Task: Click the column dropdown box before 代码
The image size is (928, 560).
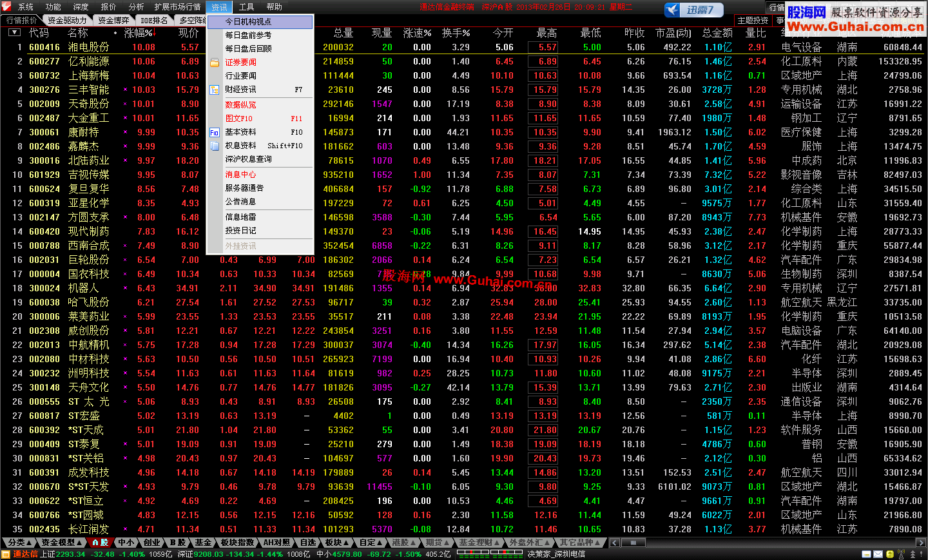Action: tap(14, 32)
